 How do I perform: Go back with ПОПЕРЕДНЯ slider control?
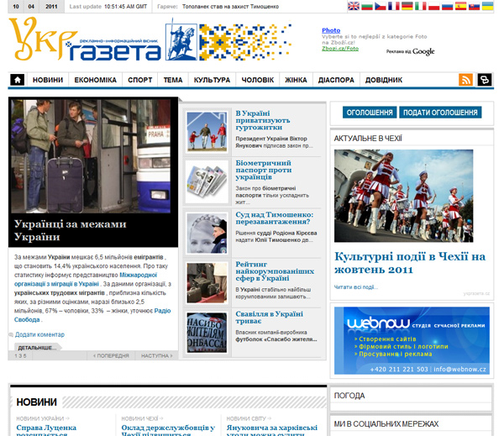(113, 355)
